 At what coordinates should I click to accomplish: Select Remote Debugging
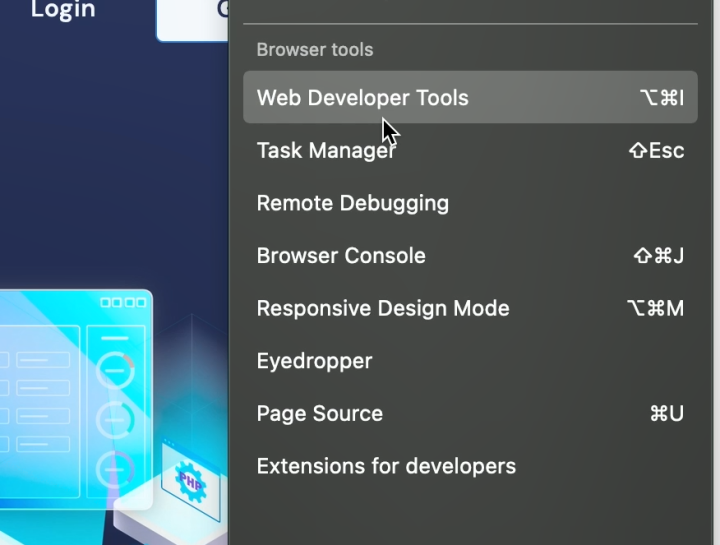click(x=352, y=203)
